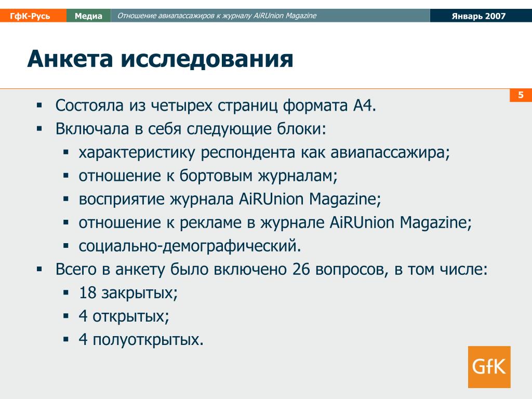Screen dimensions: 532x399
Task: Click the bullet отношение к рекламе в журнале
Action: click(x=275, y=223)
